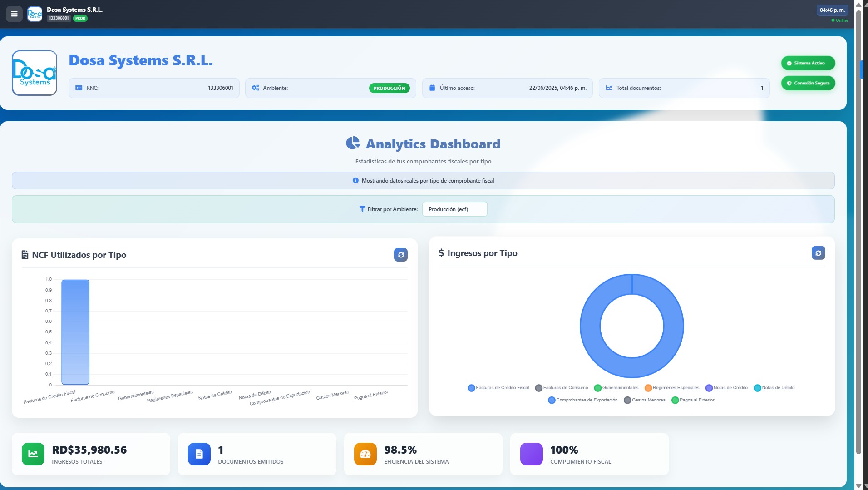Open the Filtrar por Ambiente dropdown
Viewport: 868px width, 490px height.
454,209
